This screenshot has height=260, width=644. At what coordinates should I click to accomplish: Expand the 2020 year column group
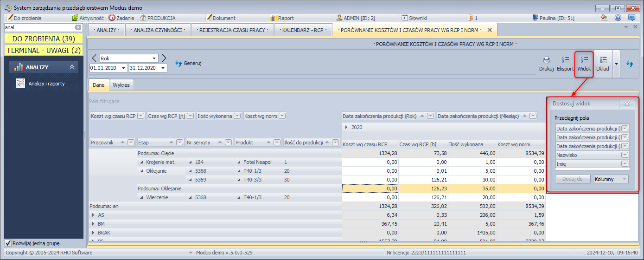(x=346, y=127)
